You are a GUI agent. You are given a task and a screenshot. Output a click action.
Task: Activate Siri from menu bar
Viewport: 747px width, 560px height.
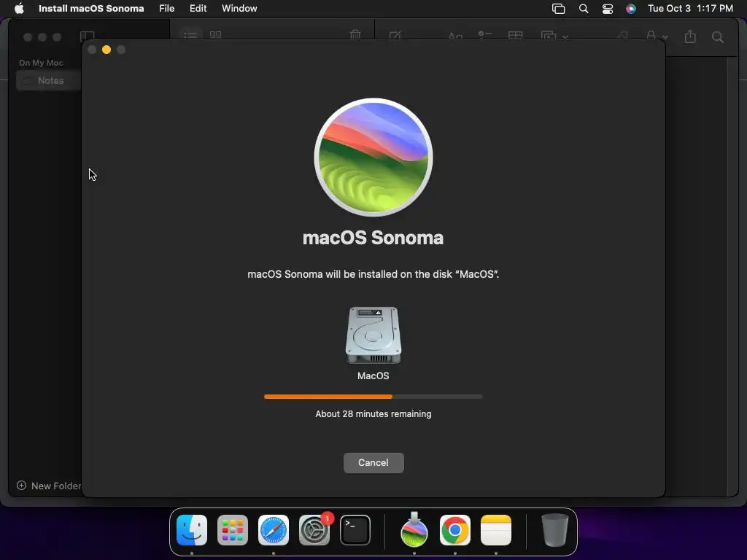(631, 9)
